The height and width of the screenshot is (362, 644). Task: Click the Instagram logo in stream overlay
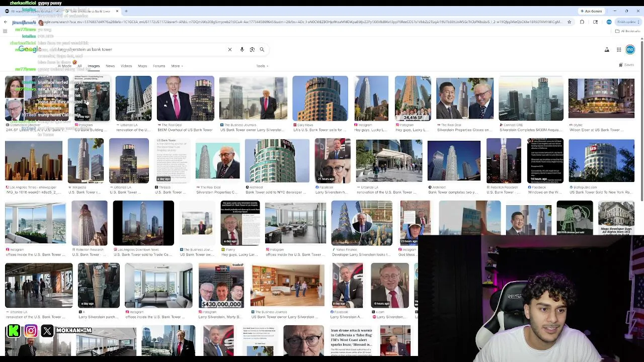(x=31, y=330)
